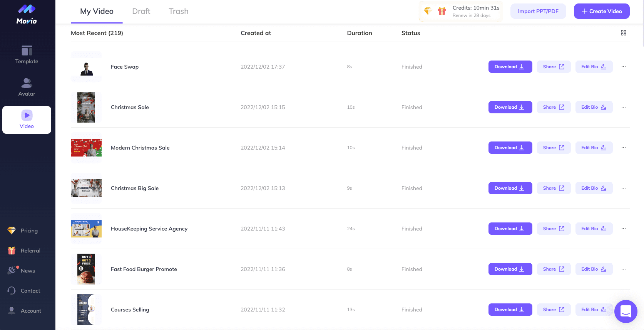Share the Christmas Sale video

click(x=554, y=107)
